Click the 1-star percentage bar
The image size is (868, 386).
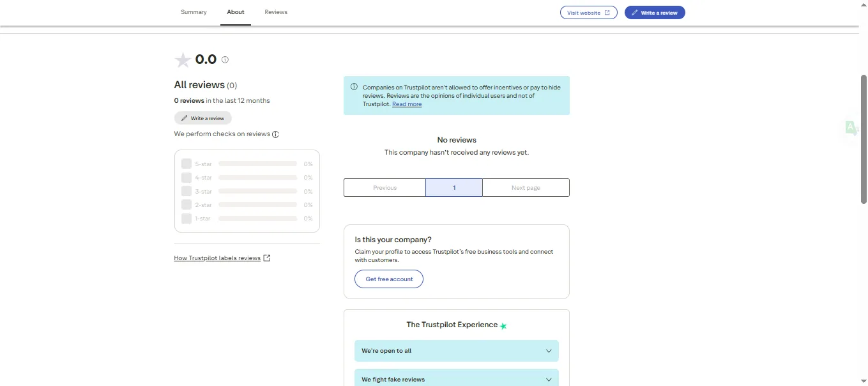click(257, 219)
